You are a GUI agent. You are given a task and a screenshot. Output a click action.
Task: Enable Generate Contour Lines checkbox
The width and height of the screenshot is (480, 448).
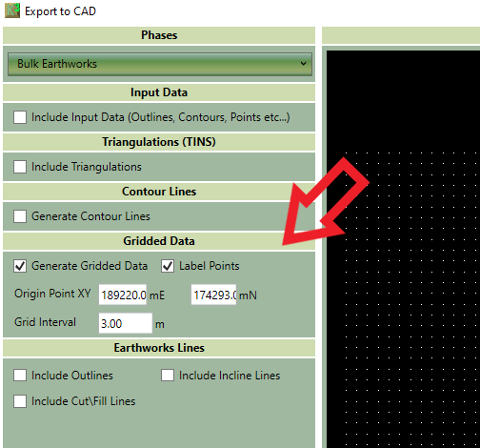tap(20, 216)
